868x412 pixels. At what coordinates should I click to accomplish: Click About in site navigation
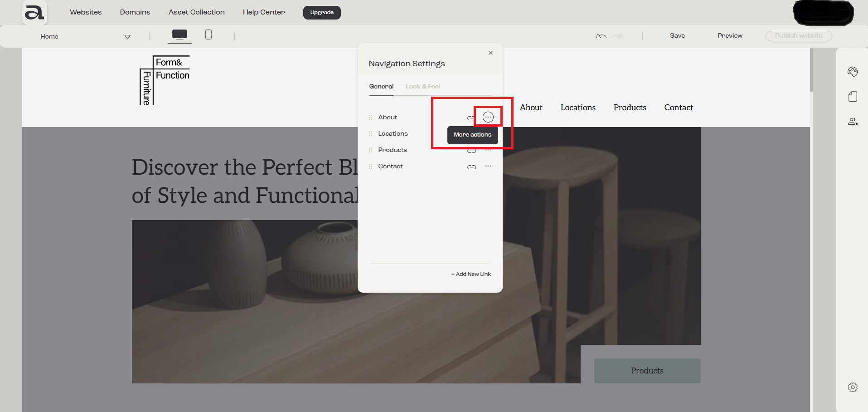click(x=531, y=108)
